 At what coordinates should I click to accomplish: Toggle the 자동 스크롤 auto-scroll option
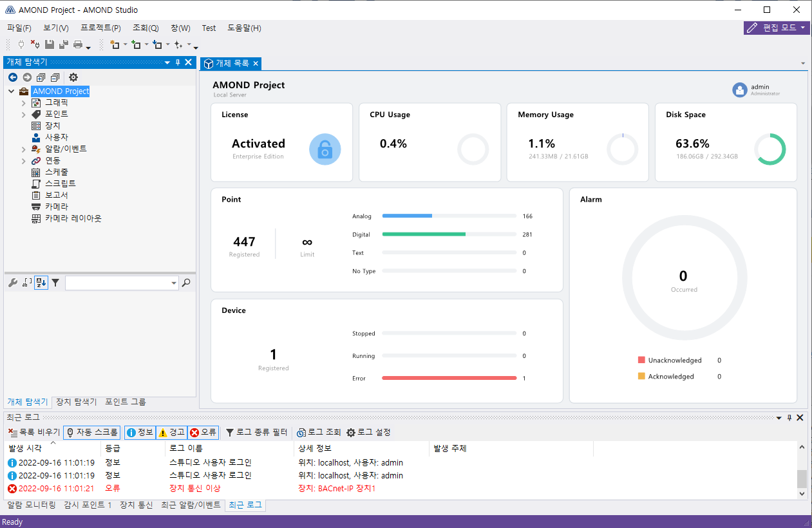[x=91, y=433]
